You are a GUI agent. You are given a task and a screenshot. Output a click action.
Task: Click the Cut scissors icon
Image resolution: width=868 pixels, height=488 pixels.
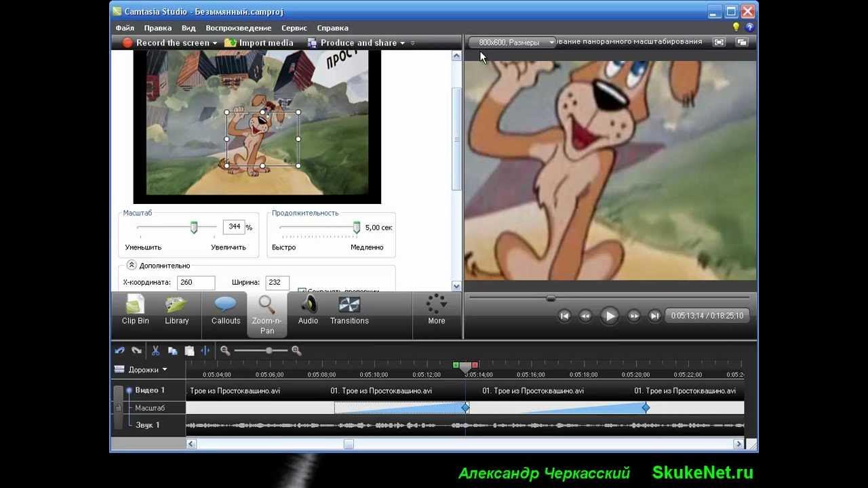click(155, 350)
